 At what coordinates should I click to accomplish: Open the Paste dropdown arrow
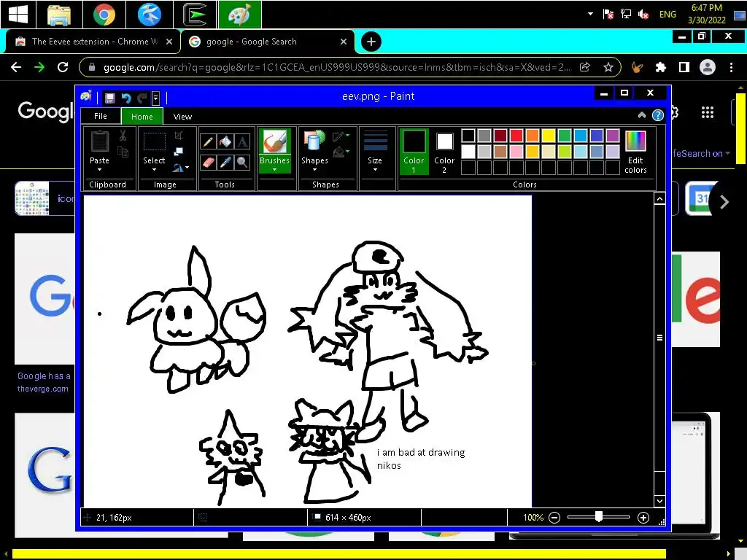point(99,170)
